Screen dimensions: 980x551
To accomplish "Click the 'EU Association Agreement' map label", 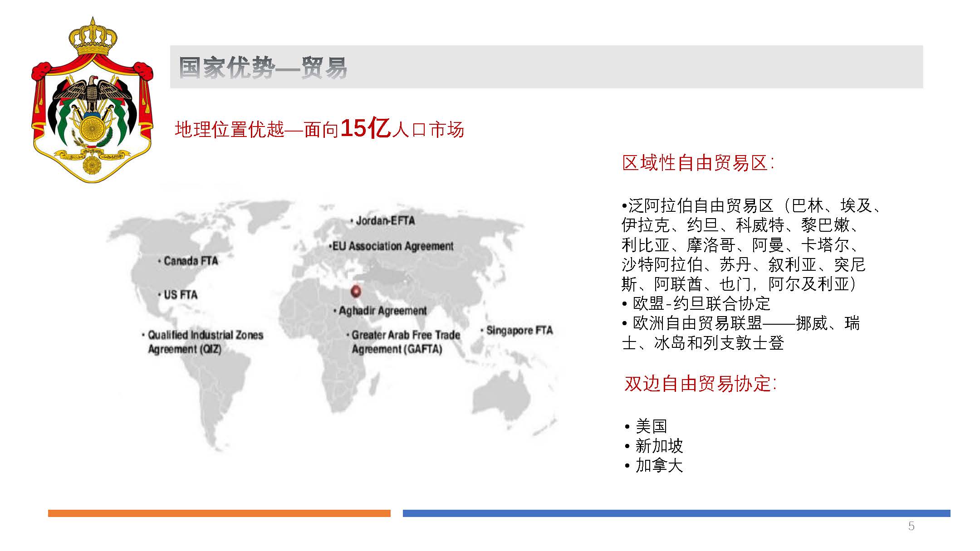I will click(391, 246).
